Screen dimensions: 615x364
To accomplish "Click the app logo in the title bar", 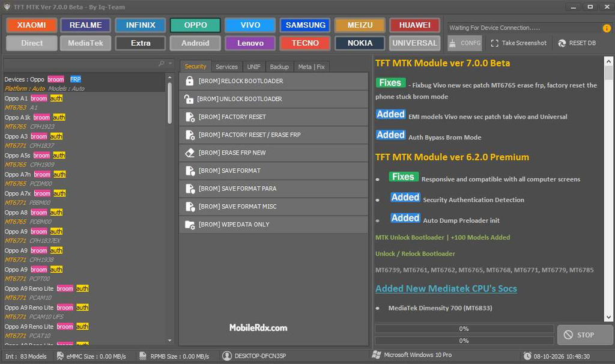I will click(x=7, y=7).
